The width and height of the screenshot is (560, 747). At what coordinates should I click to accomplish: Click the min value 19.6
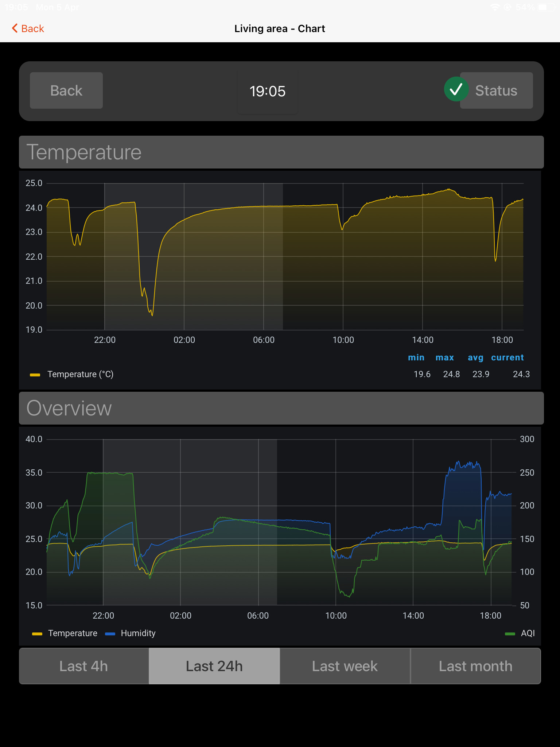(422, 374)
